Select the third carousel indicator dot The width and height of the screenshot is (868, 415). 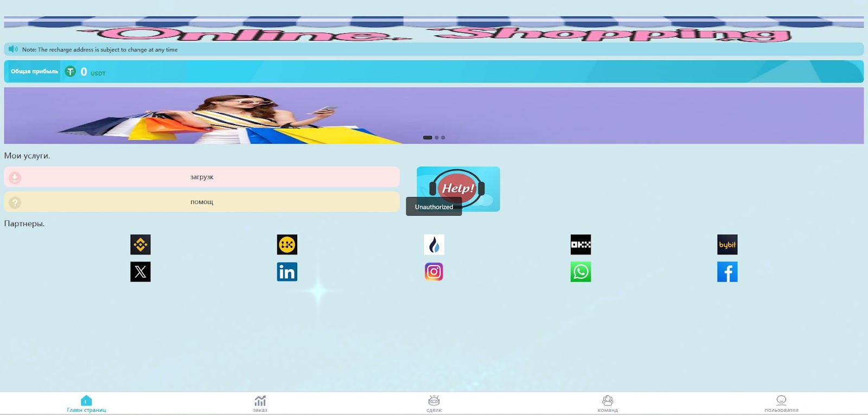[x=443, y=138]
